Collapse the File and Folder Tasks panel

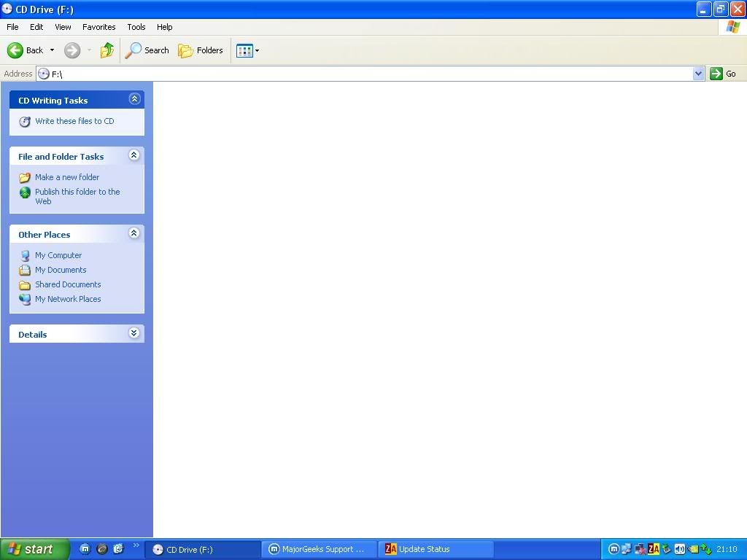coord(134,155)
